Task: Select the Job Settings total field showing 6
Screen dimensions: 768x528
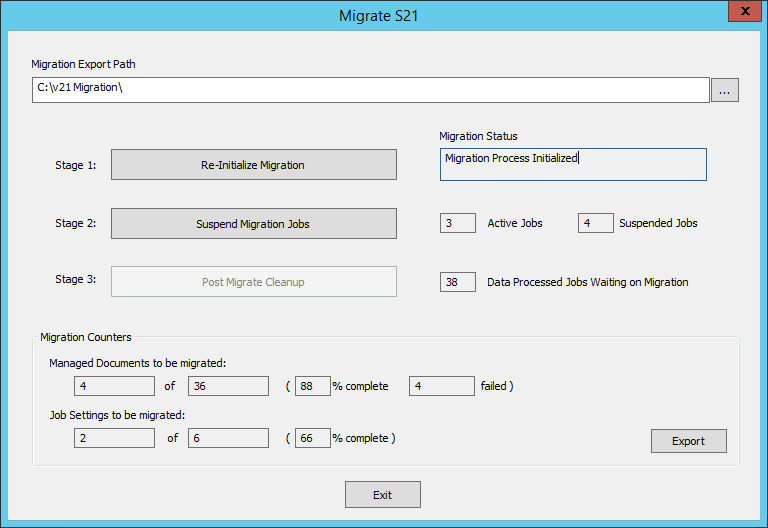Action: [228, 438]
